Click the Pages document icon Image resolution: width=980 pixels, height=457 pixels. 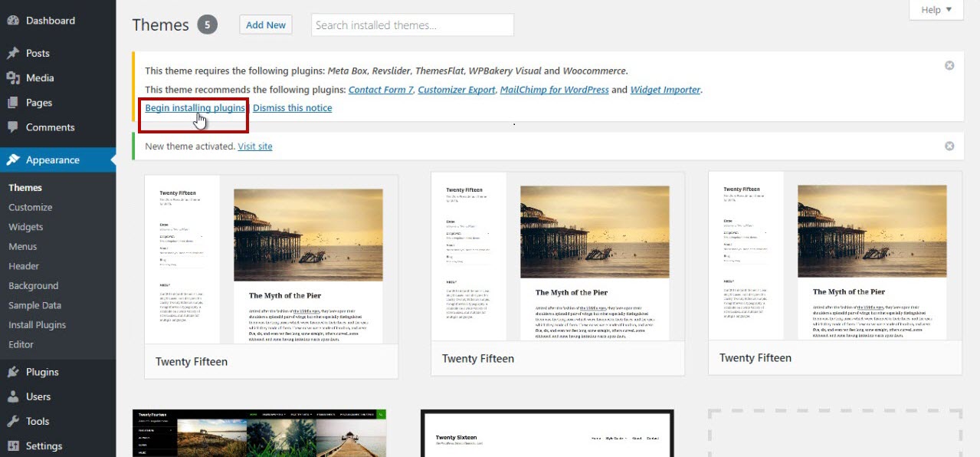(x=13, y=103)
